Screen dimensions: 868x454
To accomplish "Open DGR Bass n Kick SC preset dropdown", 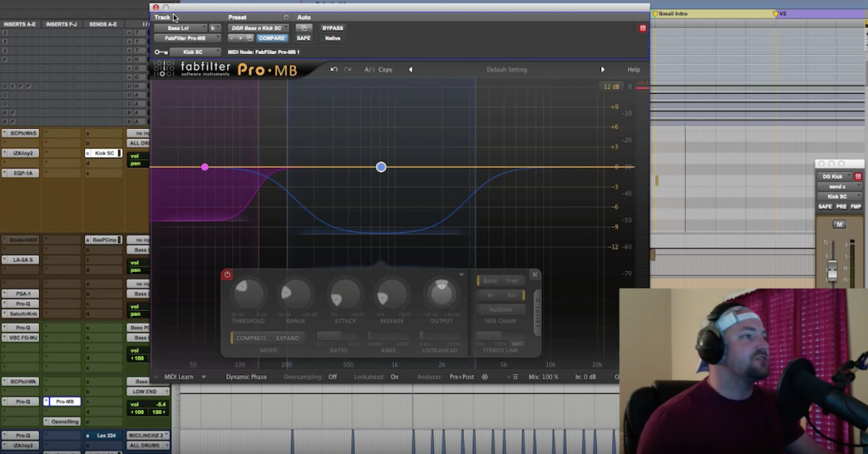I will (x=259, y=28).
